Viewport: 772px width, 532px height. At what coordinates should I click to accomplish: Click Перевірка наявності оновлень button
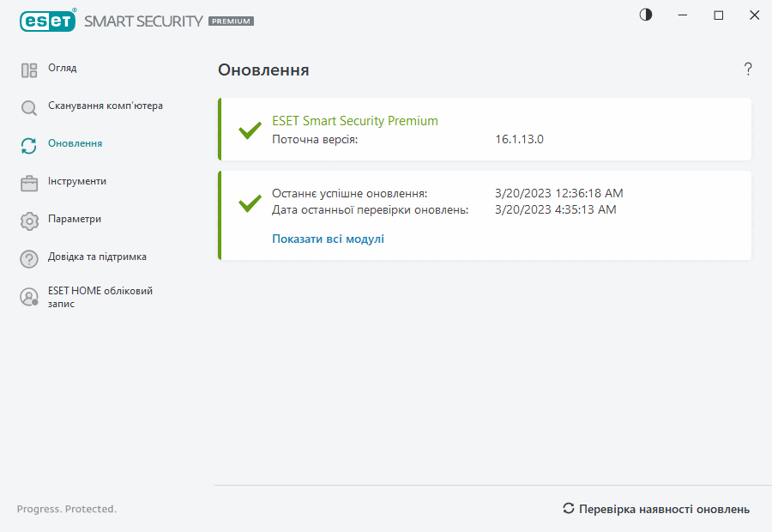(656, 509)
